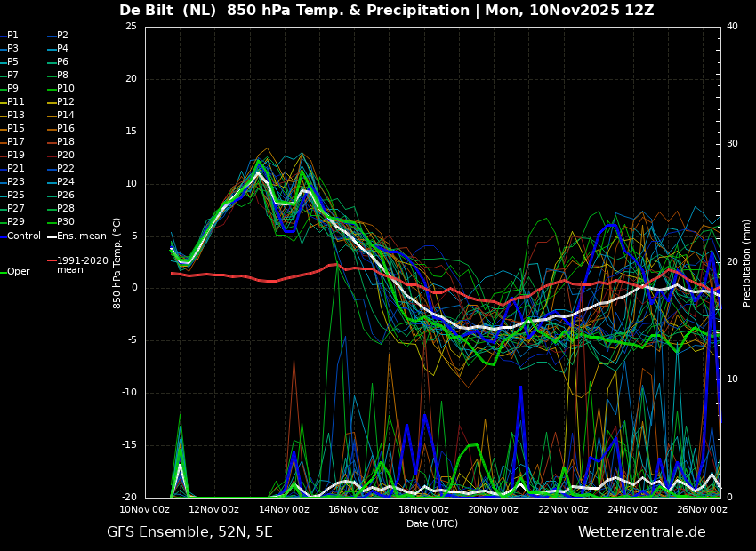
Task: Click the 14Nov 00z date tick label
Action: click(285, 509)
